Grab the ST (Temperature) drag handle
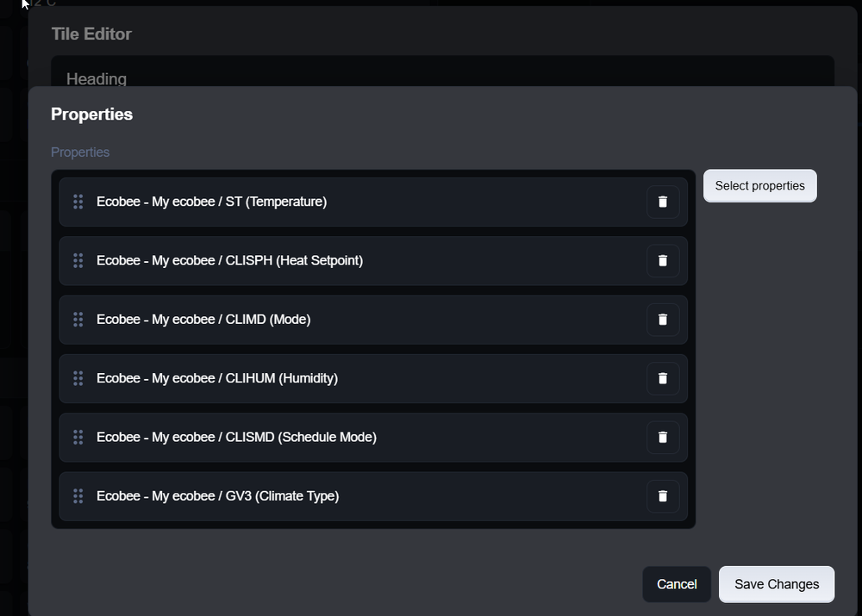The height and width of the screenshot is (616, 862). 78,202
